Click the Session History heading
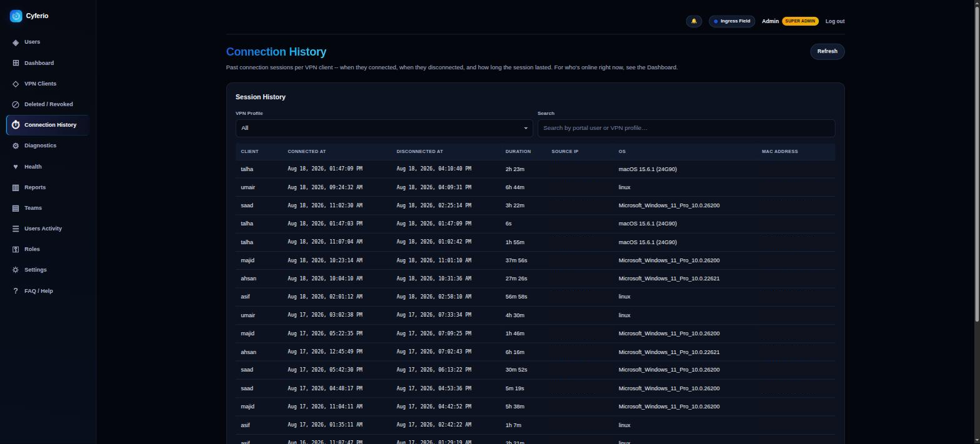Screen dimensions: 980x444 coord(261,97)
